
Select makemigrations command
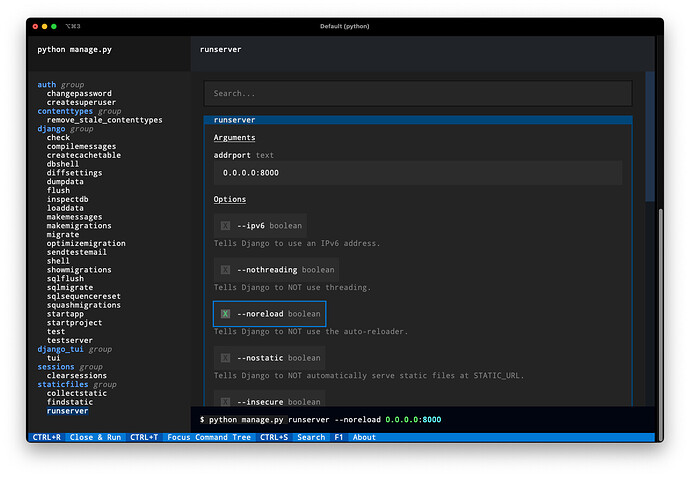click(79, 225)
